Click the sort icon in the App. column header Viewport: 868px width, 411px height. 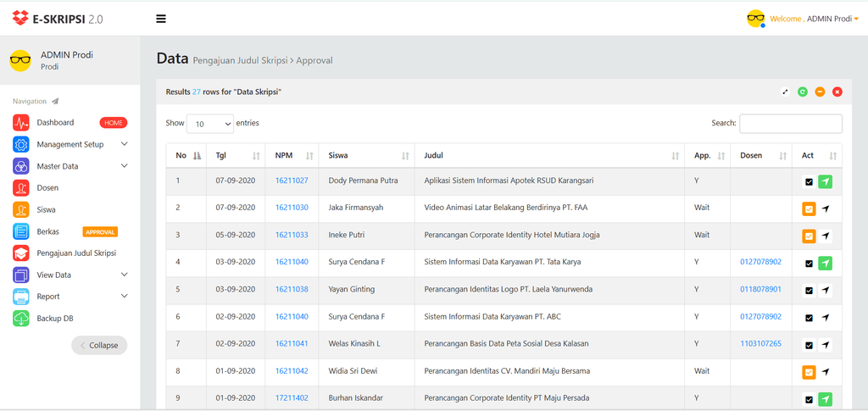coord(721,157)
